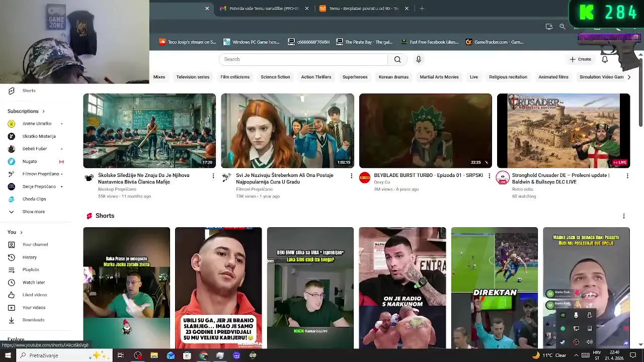Open the Anime Ukratko subscription channel
The width and height of the screenshot is (644, 362).
coord(38,124)
